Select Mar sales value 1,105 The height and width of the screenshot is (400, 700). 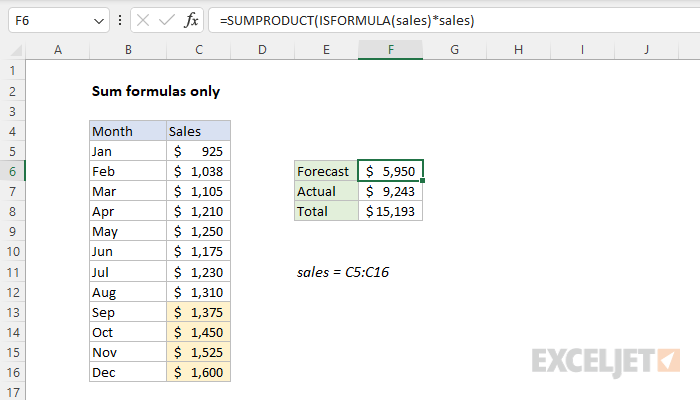199,192
